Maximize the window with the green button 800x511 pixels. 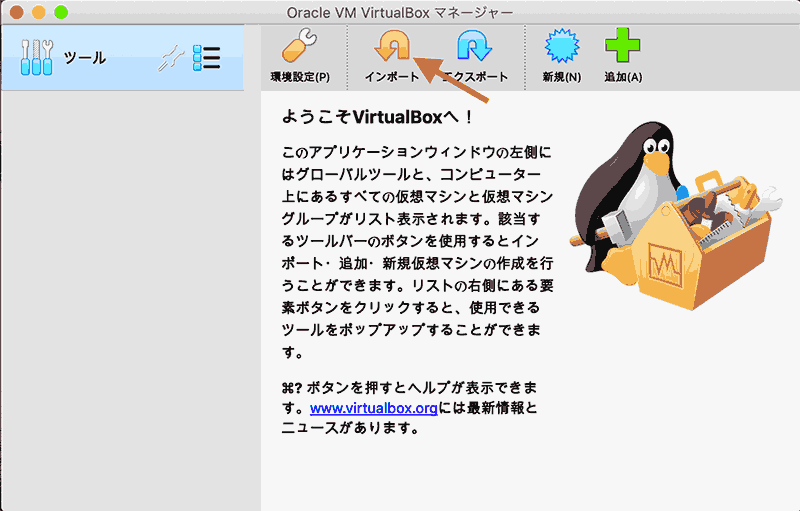[61, 12]
